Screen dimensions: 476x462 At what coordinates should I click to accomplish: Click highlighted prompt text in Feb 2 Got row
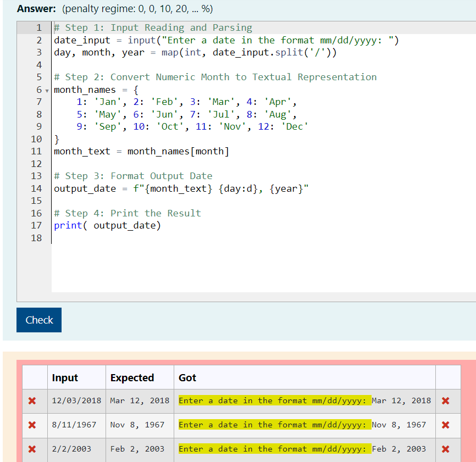(275, 449)
